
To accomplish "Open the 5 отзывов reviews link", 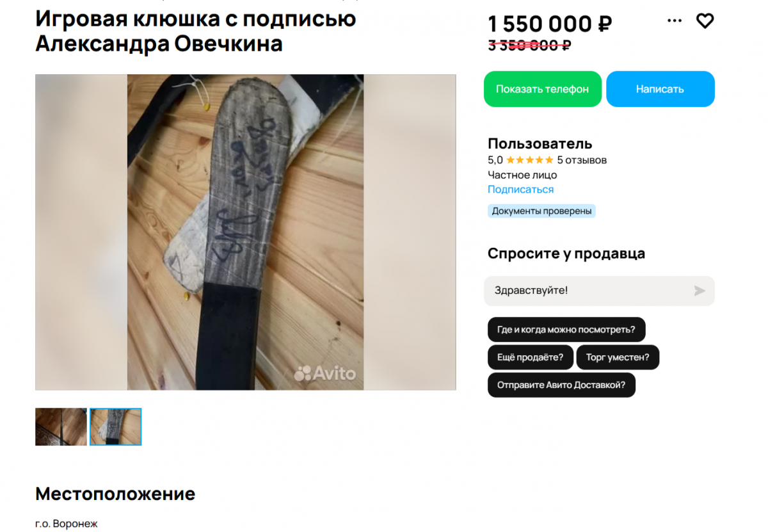I will pos(582,160).
